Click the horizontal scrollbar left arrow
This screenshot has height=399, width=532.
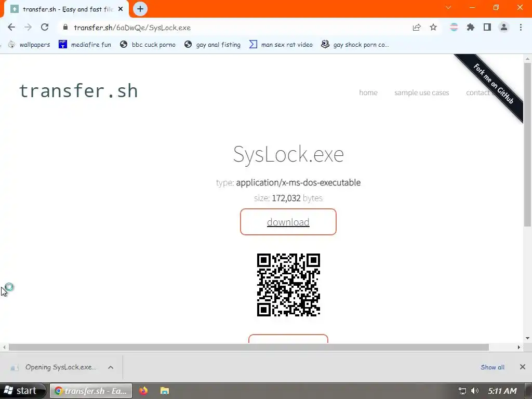(4, 347)
